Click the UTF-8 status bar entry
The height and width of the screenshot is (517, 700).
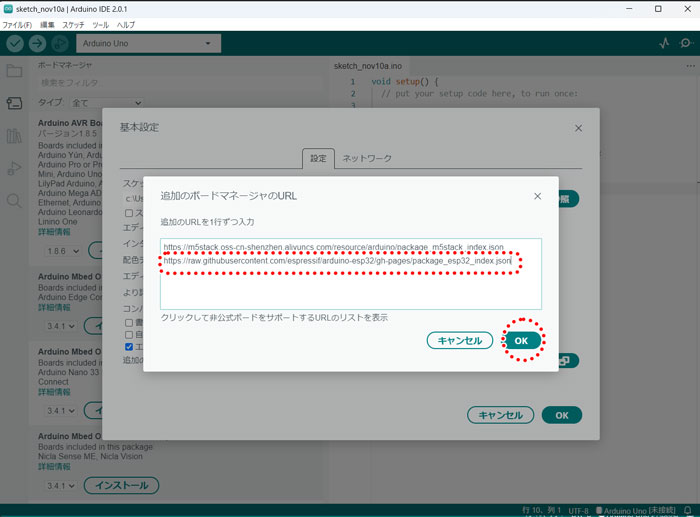[579, 510]
